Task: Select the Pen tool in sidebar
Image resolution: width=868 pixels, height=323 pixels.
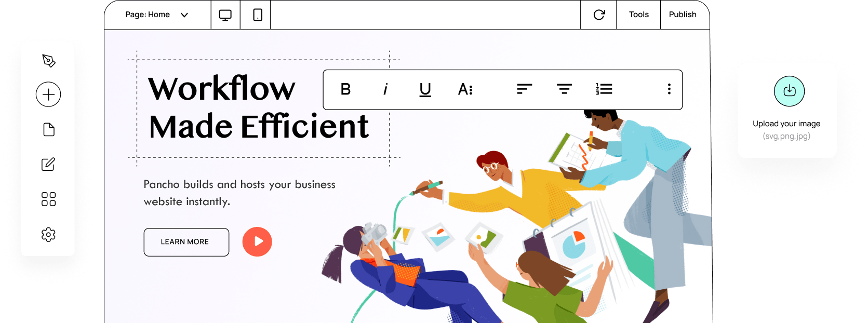Action: coord(48,61)
